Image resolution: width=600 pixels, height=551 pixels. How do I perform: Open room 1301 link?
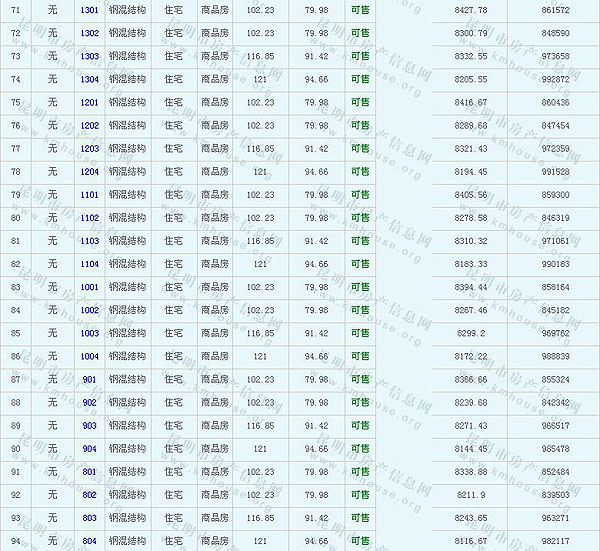(x=89, y=10)
